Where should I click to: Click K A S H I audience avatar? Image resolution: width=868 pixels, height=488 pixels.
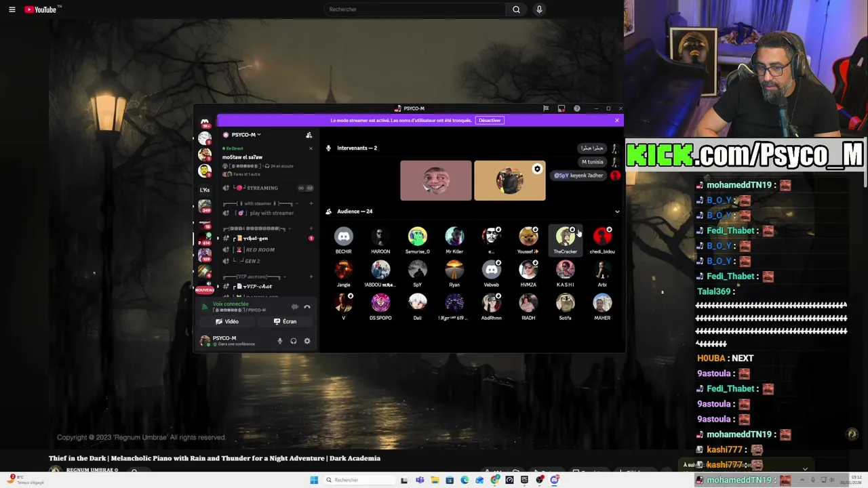point(565,270)
